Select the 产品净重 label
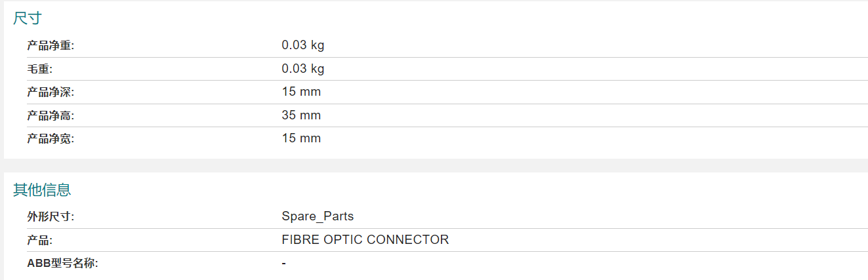The image size is (868, 280). coord(51,46)
